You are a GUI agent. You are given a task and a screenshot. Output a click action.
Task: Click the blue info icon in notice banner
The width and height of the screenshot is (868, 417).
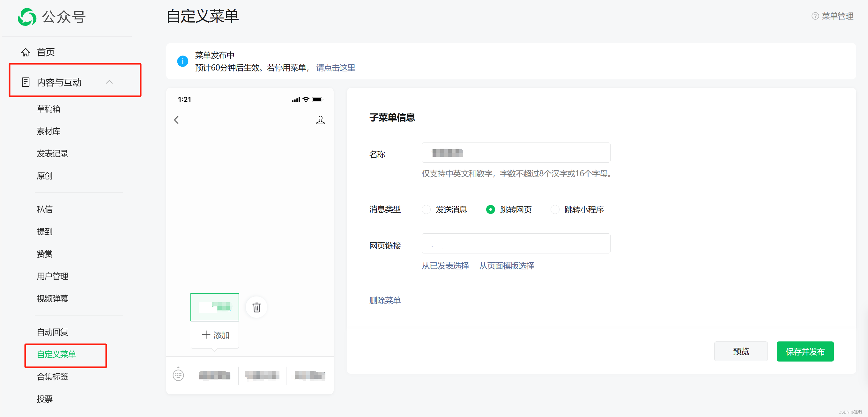[x=183, y=61]
